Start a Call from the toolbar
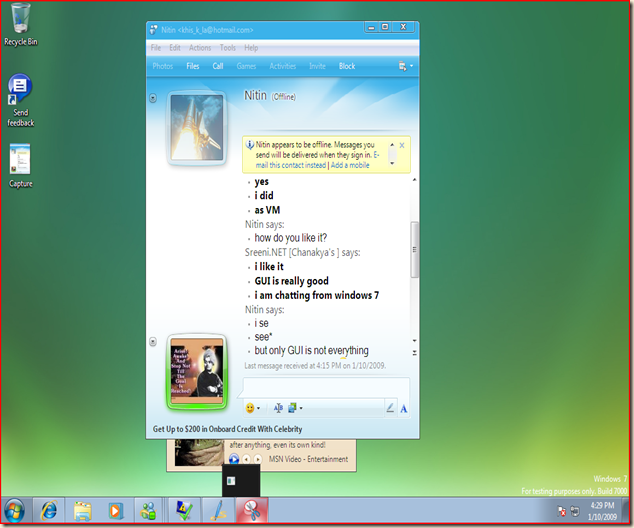Image resolution: width=634 pixels, height=528 pixels. click(x=218, y=66)
